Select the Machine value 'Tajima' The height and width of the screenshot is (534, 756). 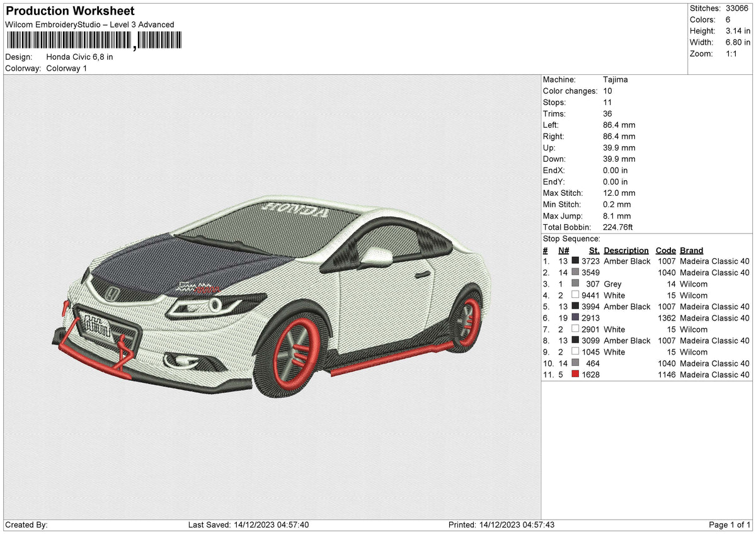pyautogui.click(x=616, y=80)
